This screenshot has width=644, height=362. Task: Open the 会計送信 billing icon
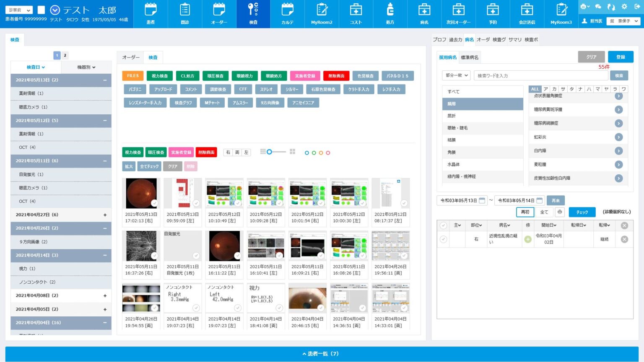(x=527, y=14)
